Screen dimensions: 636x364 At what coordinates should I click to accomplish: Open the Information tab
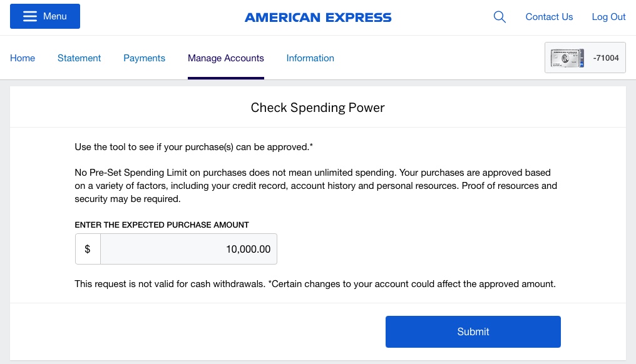[310, 58]
